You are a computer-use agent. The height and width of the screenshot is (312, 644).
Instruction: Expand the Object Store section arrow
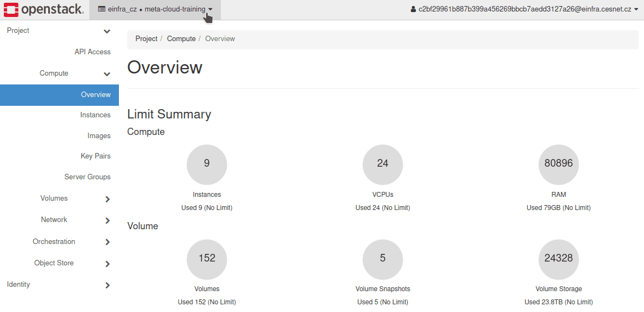tap(107, 264)
